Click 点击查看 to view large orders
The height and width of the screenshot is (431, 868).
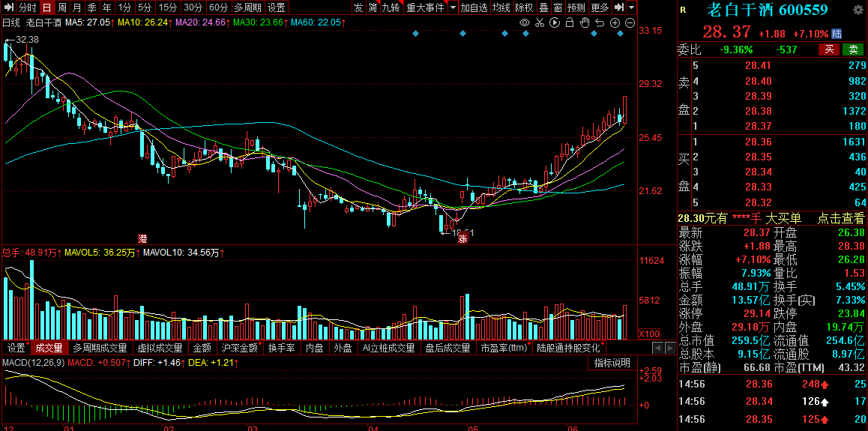[841, 219]
